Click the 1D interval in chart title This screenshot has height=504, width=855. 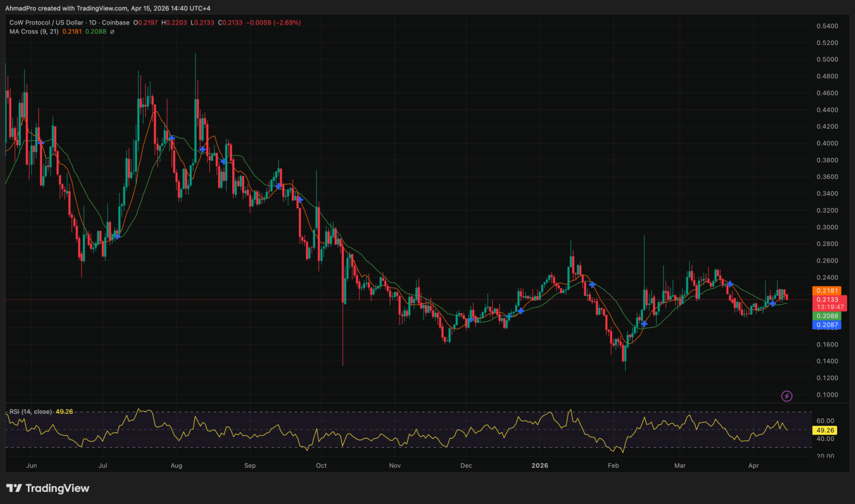click(93, 23)
